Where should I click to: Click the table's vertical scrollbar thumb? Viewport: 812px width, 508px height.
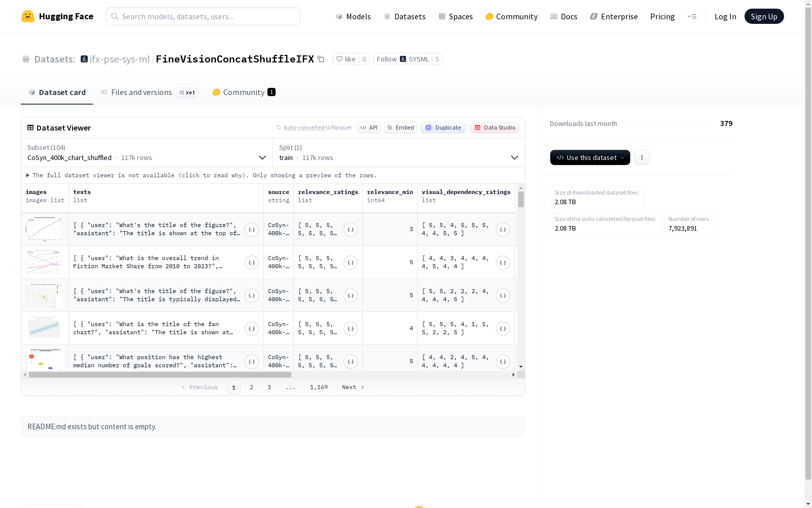pyautogui.click(x=521, y=199)
